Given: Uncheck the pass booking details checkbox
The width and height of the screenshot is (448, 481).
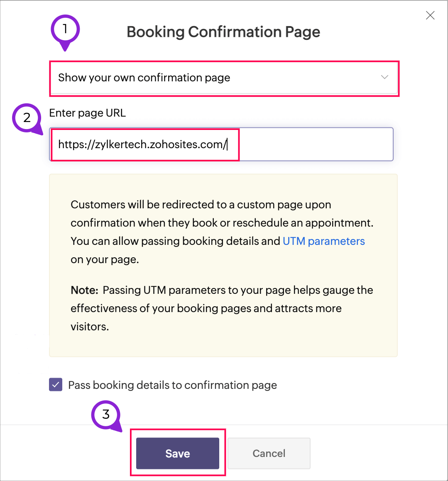Looking at the screenshot, I should click(56, 385).
